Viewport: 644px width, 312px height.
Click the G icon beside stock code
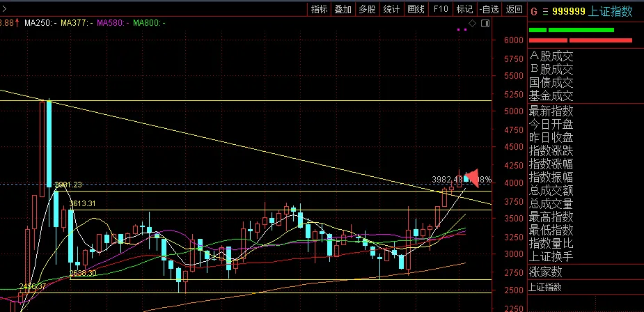pos(534,12)
